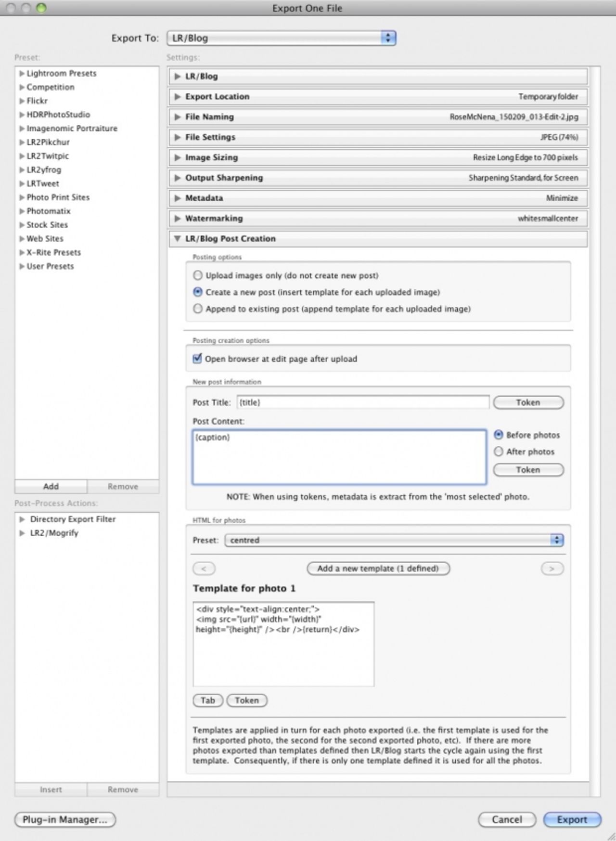Expand the Flickr preset folder triangle
616x841 pixels.
22,101
